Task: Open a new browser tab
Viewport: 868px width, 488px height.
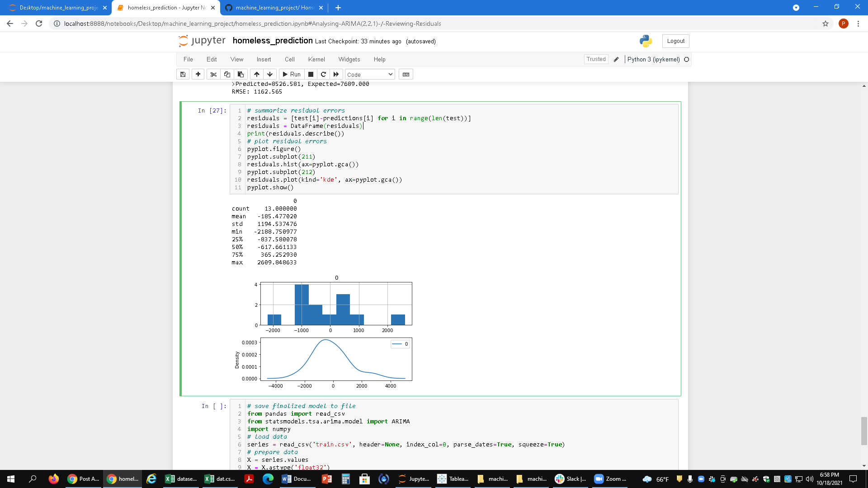Action: point(338,8)
